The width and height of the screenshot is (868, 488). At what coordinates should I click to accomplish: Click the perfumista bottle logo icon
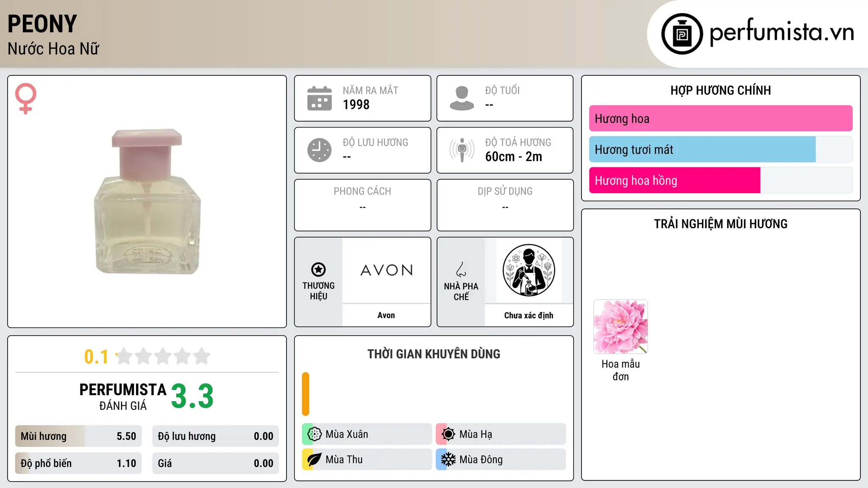click(682, 34)
